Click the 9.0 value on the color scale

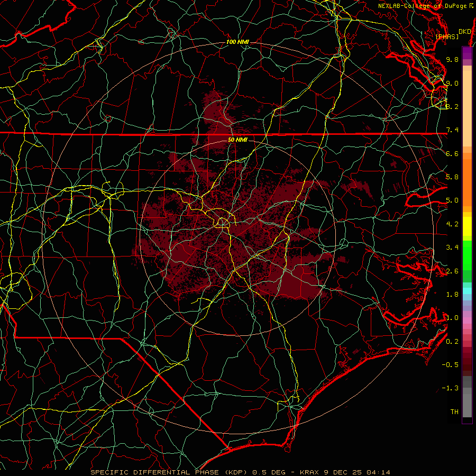coord(452,83)
